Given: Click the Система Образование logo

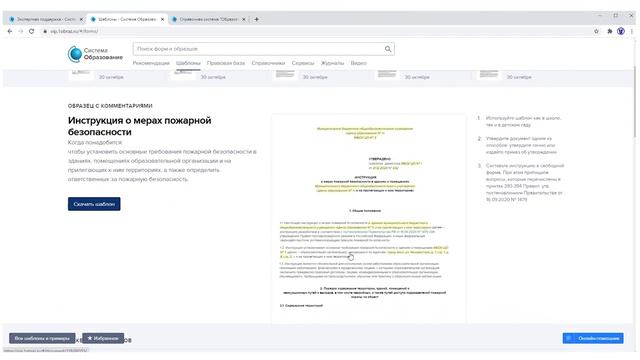Looking at the screenshot, I should tap(95, 54).
